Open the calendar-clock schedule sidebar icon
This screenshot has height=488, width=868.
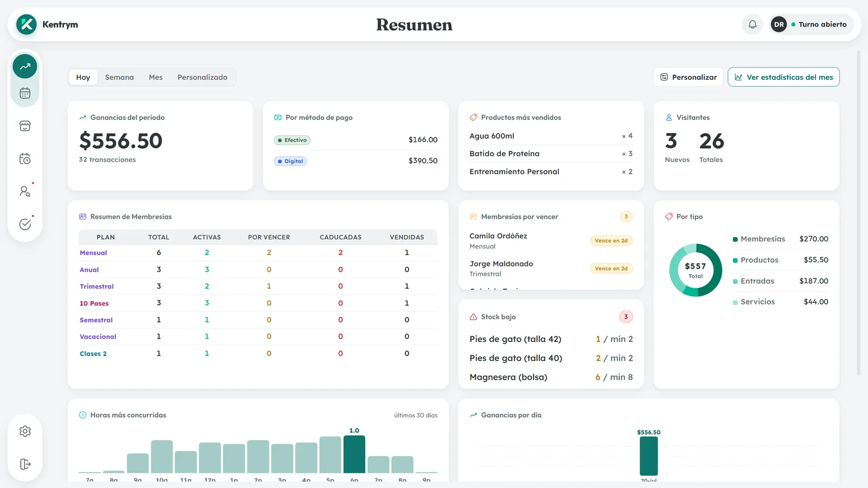coord(25,159)
